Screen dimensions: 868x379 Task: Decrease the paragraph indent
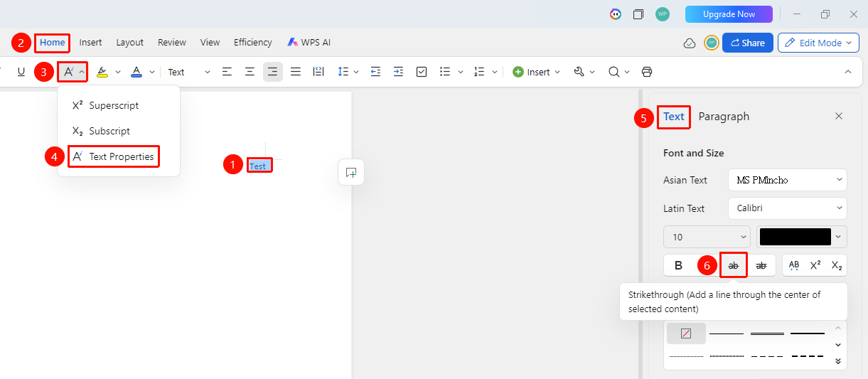(376, 72)
